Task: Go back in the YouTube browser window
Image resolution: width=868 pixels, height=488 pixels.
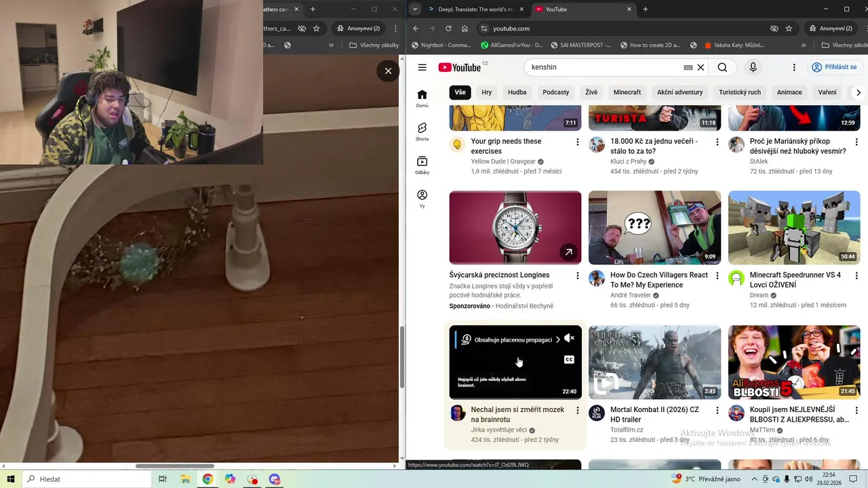Action: click(x=416, y=28)
